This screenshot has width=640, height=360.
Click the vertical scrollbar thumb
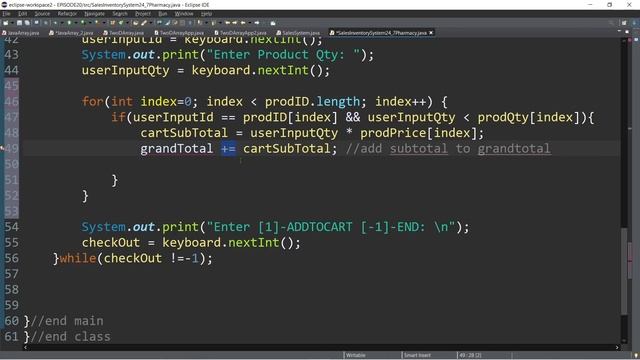pos(624,271)
